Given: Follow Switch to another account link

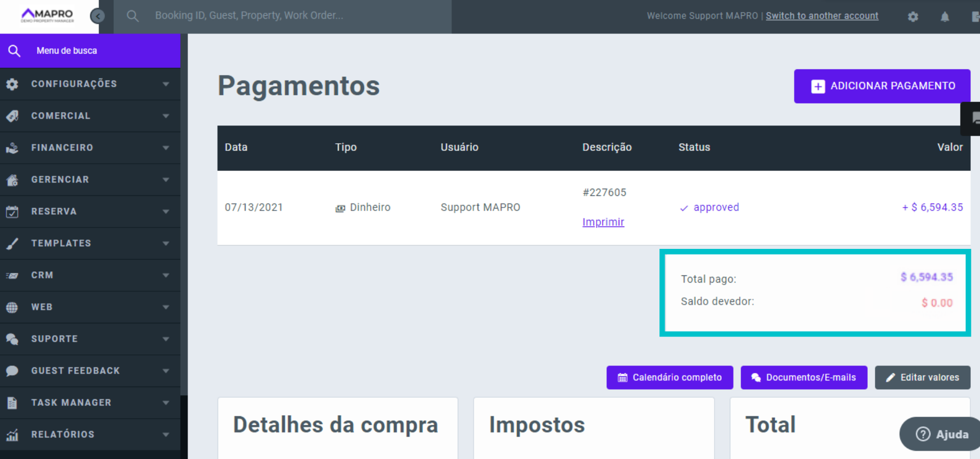Looking at the screenshot, I should pyautogui.click(x=822, y=16).
